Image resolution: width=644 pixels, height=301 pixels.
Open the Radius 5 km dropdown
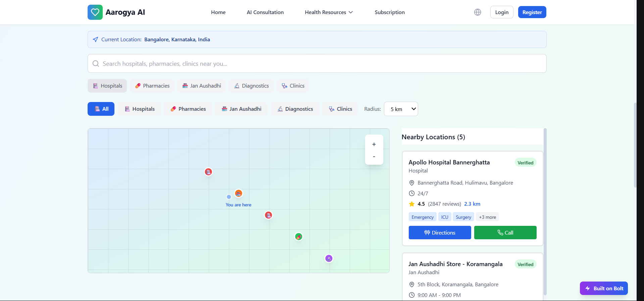(401, 109)
